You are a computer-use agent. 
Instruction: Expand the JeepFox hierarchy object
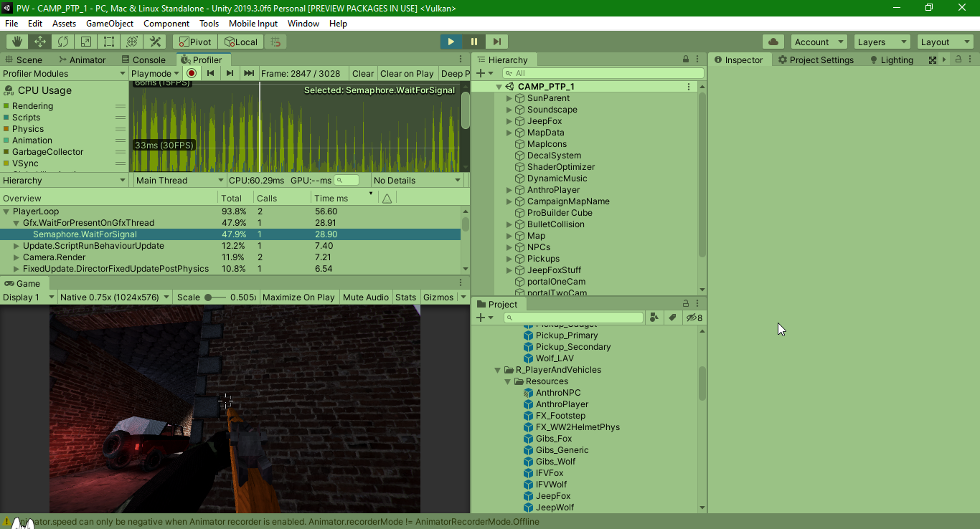509,121
